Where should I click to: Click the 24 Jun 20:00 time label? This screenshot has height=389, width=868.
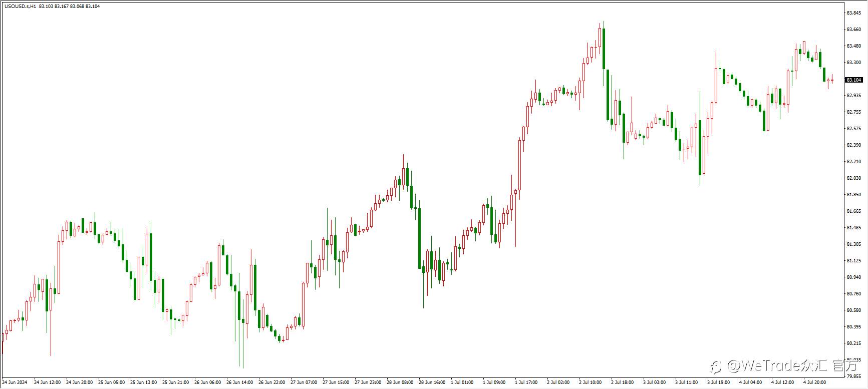[79, 382]
